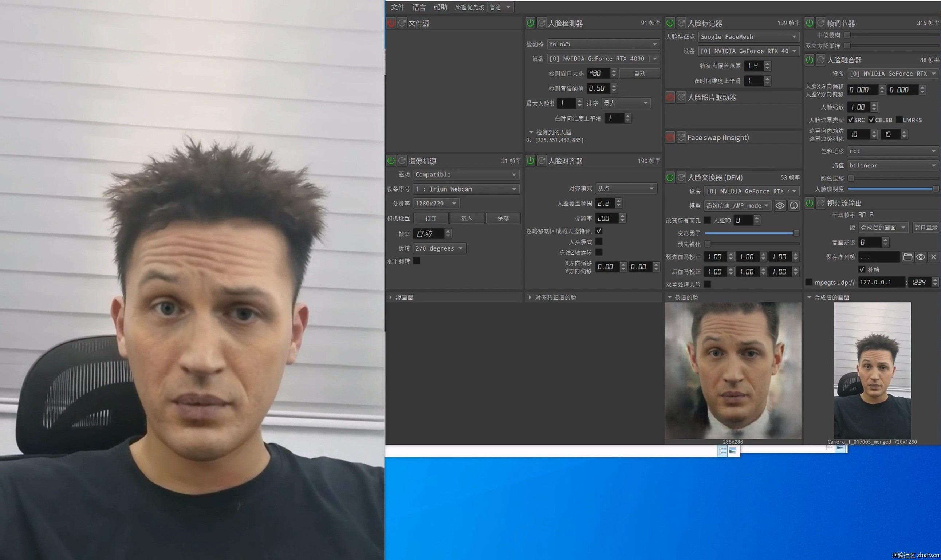The width and height of the screenshot is (941, 560).
Task: Click the camera settings 保存 button
Action: 503,218
